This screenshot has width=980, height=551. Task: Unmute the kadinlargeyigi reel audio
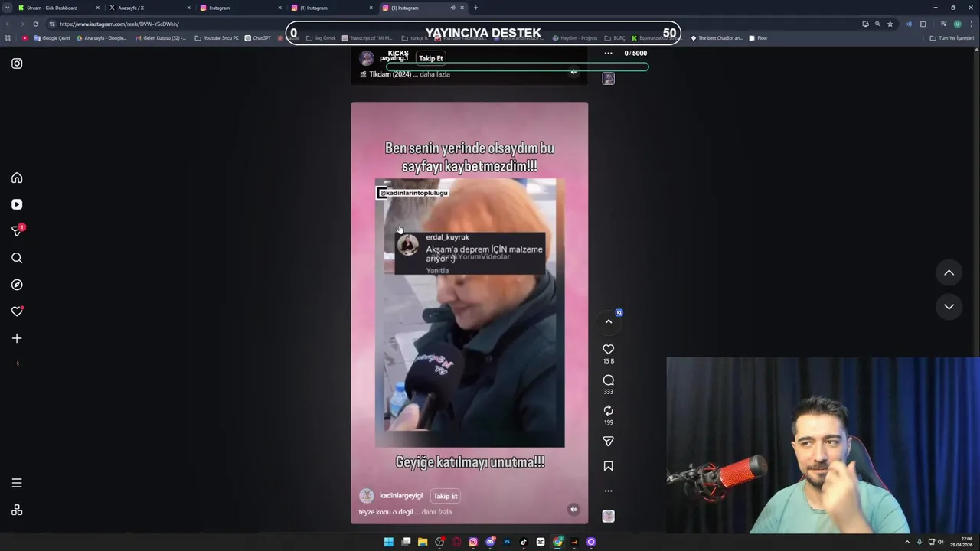point(573,510)
